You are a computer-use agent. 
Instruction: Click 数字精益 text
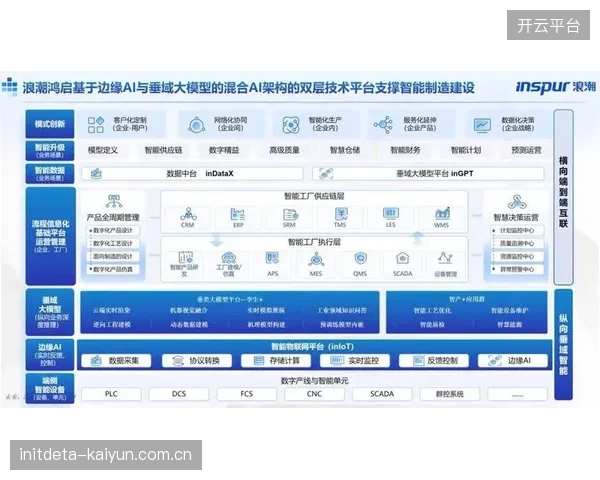coord(224,150)
